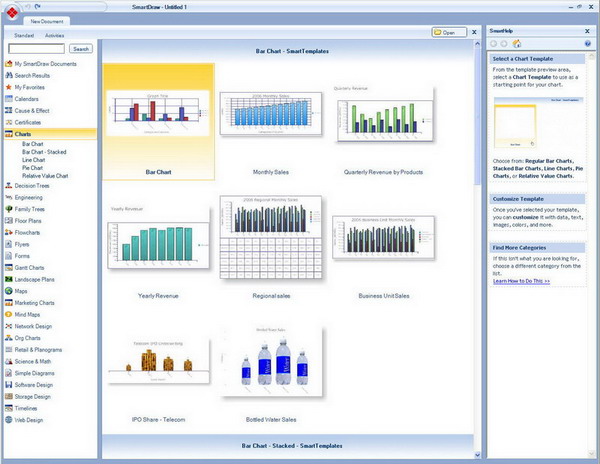Select the Calendars category icon
The height and width of the screenshot is (464, 600).
[8, 99]
